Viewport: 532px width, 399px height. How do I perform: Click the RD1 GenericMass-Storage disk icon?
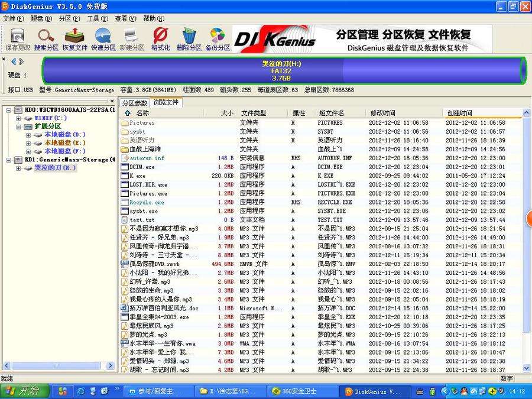tap(18, 160)
